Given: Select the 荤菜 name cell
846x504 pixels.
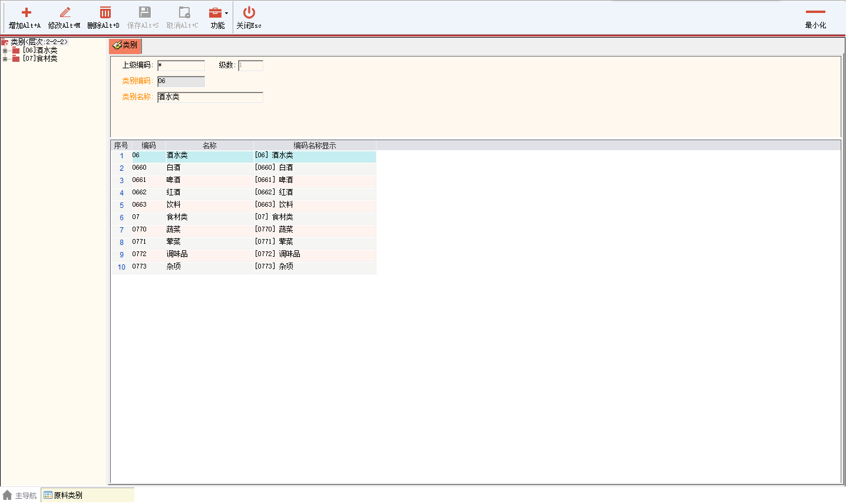Looking at the screenshot, I should tap(209, 243).
